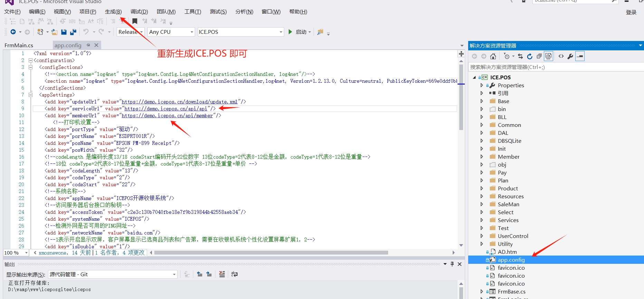
Task: Open the 帮助(H) Help menu
Action: coord(298,12)
